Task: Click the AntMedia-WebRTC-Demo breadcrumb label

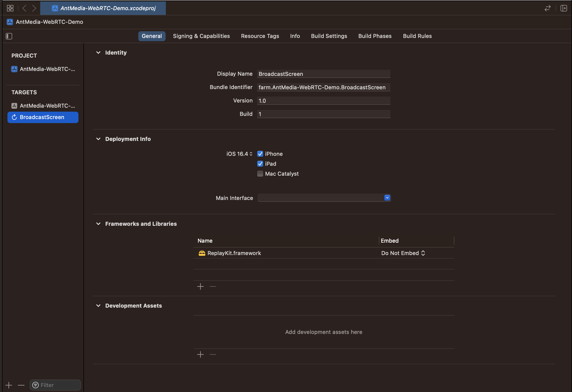Action: click(49, 22)
